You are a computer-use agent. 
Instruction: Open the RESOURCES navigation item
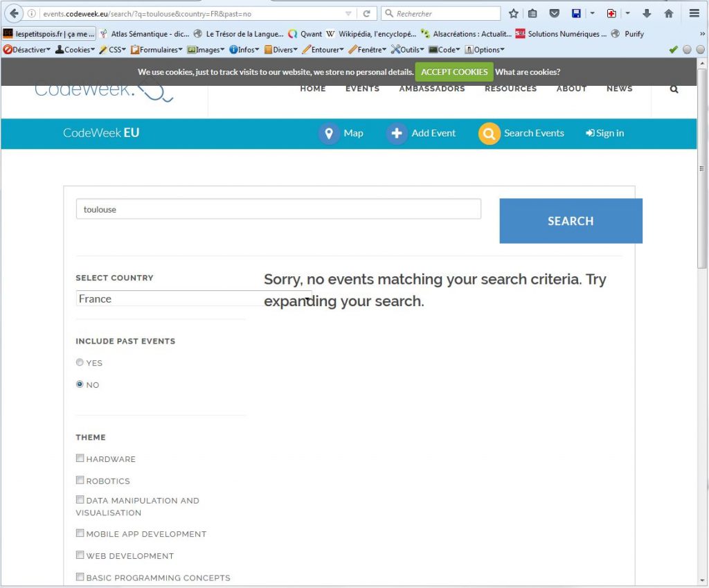pos(510,89)
